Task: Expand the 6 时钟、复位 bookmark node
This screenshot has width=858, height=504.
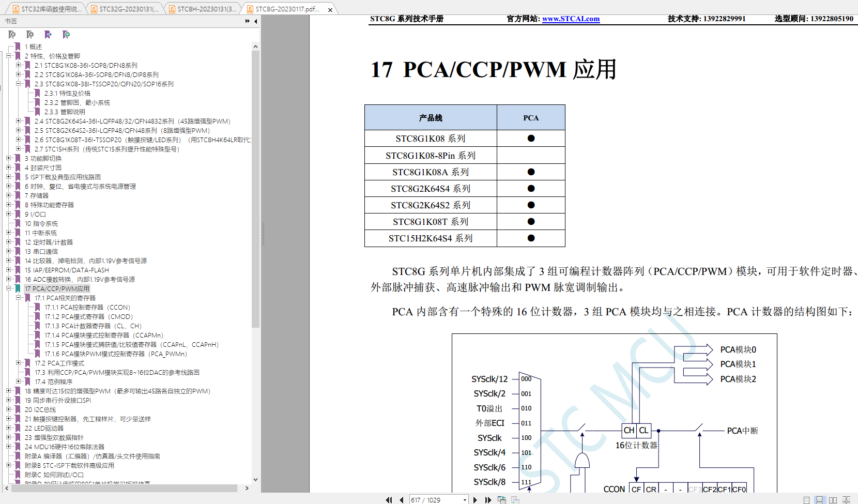Action: coord(8,186)
